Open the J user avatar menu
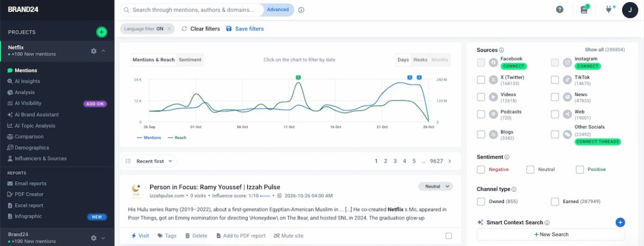 [x=630, y=10]
